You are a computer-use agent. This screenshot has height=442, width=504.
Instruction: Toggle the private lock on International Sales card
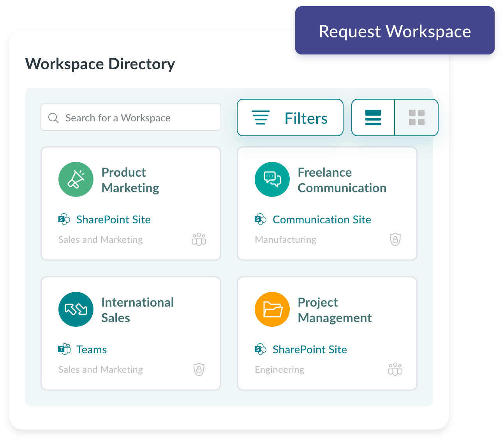click(x=199, y=370)
